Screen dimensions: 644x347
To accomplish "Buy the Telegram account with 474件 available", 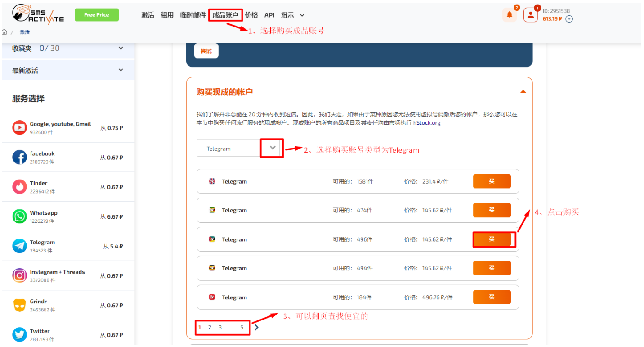I will pyautogui.click(x=492, y=210).
